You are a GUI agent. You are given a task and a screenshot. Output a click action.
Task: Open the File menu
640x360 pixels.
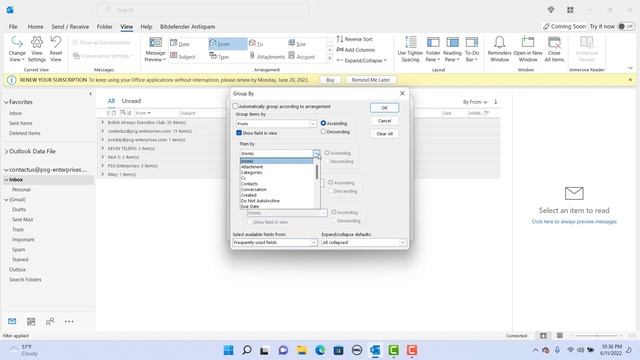(x=13, y=27)
